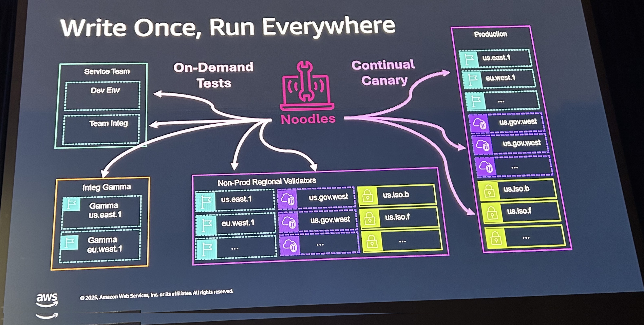Click the flag icon next to Gamma us.east.1
Image resolution: width=644 pixels, height=325 pixels.
click(71, 204)
